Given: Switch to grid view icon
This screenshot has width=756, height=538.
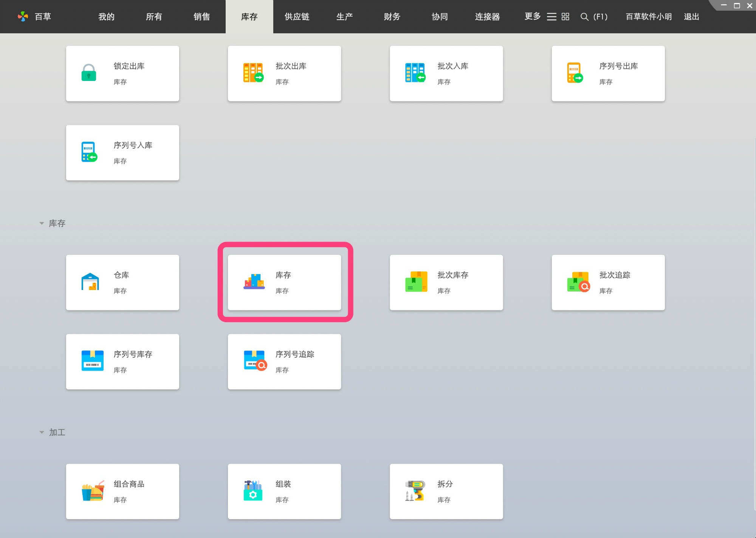Looking at the screenshot, I should point(565,17).
